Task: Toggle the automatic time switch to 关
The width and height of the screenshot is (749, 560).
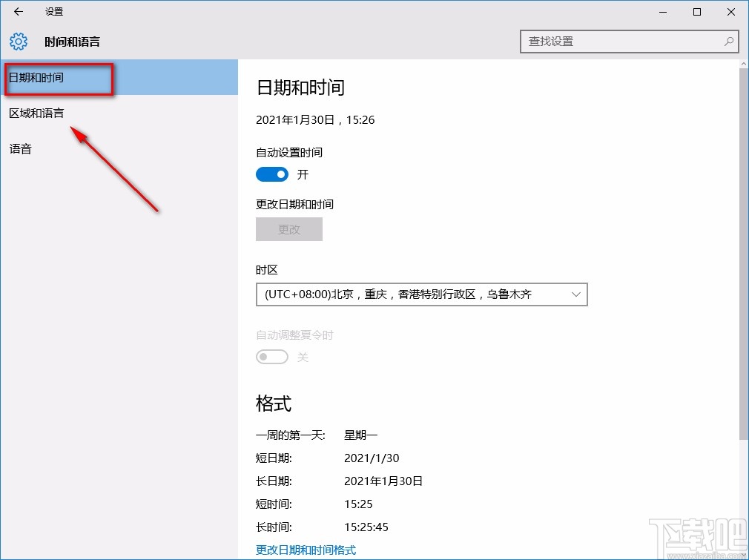Action: 272,174
